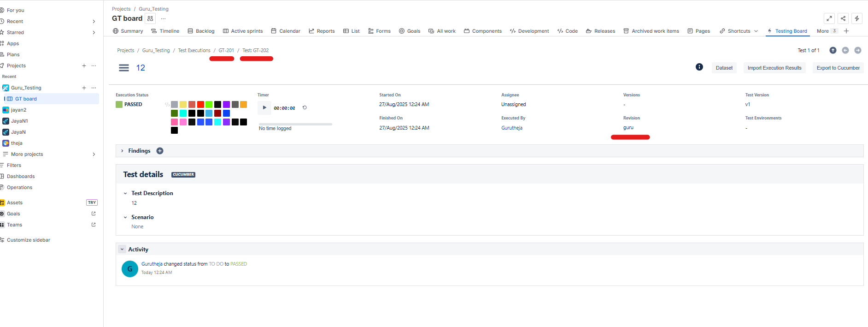The width and height of the screenshot is (868, 327).
Task: Switch to the Backlog tab
Action: tap(201, 31)
